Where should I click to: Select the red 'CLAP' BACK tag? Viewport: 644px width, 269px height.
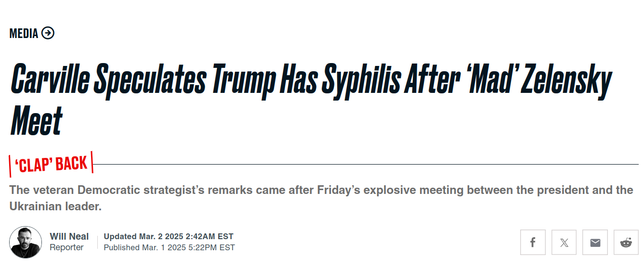(x=51, y=164)
